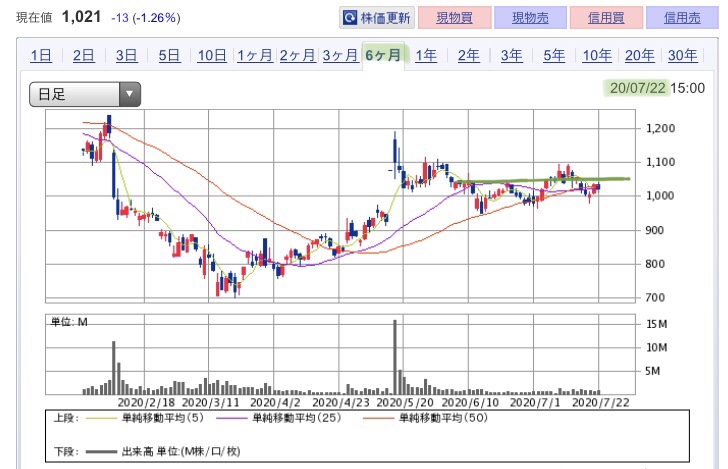Click the 現在値 label

[34, 18]
